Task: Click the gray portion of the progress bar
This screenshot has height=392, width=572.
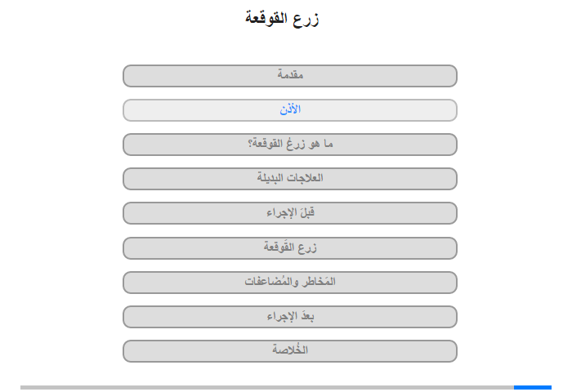Action: point(267,387)
